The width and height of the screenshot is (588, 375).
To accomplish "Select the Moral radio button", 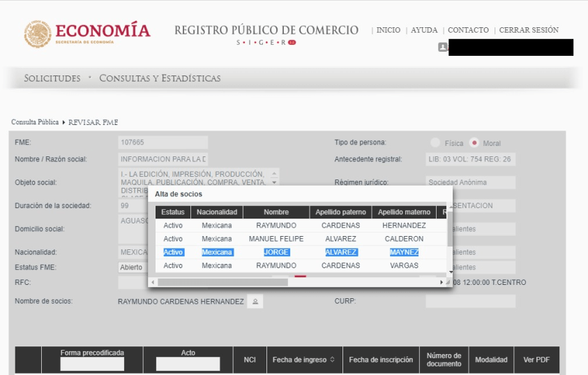I will (474, 143).
